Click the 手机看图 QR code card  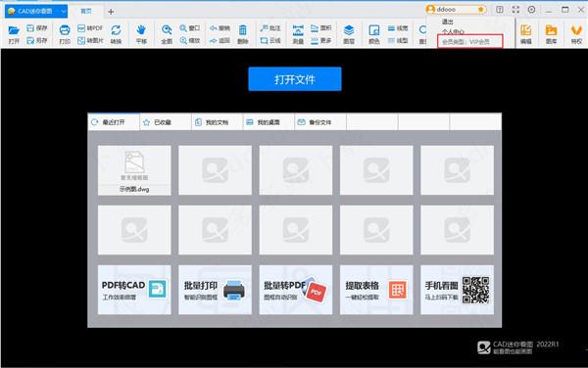point(457,290)
